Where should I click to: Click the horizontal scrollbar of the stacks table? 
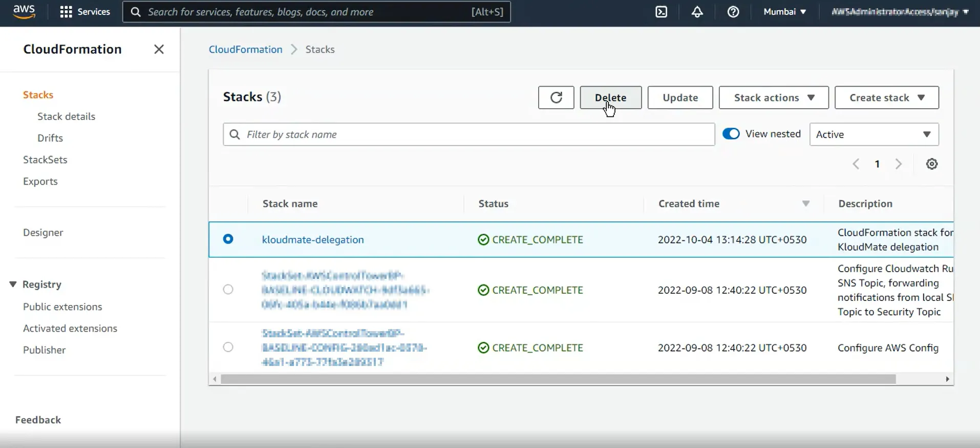(558, 379)
